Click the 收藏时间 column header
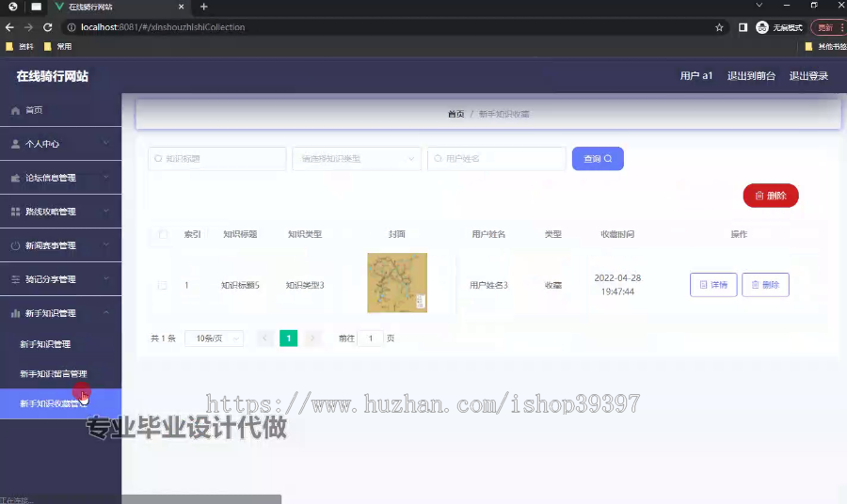 [617, 234]
